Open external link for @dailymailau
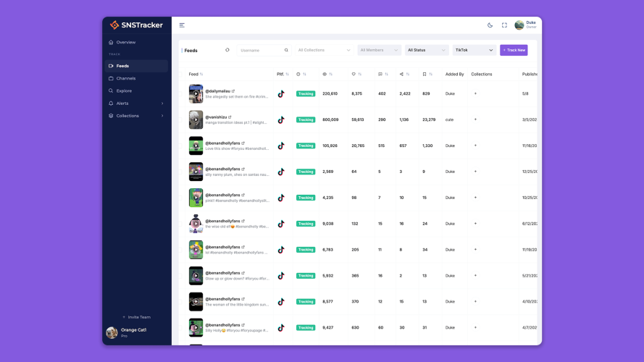This screenshot has height=362, width=644. (233, 91)
